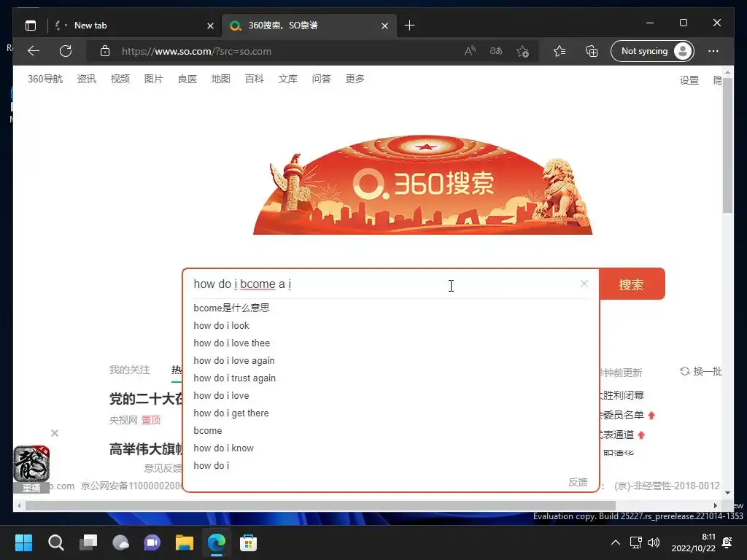The width and height of the screenshot is (747, 560).
Task: Show hidden tray icons chevron
Action: pos(616,542)
